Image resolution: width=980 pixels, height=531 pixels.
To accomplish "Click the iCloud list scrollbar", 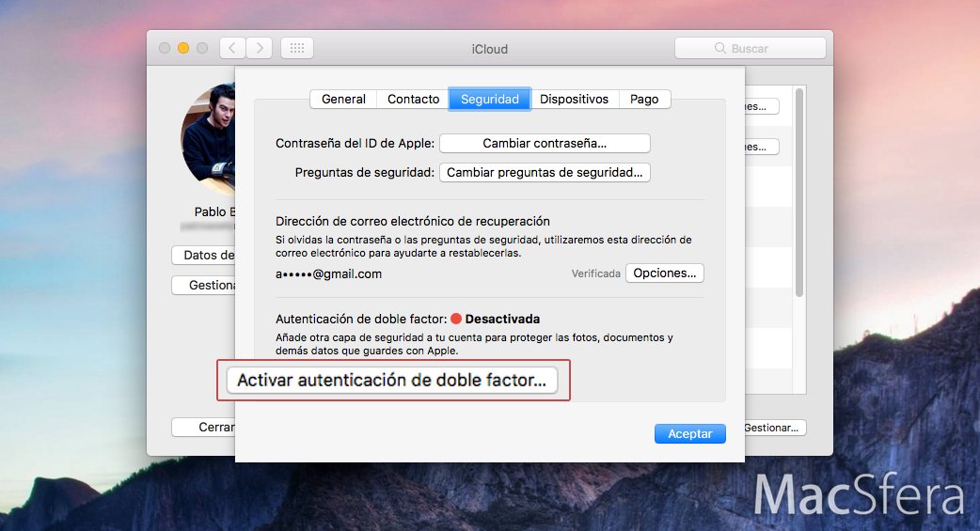I will (798, 193).
